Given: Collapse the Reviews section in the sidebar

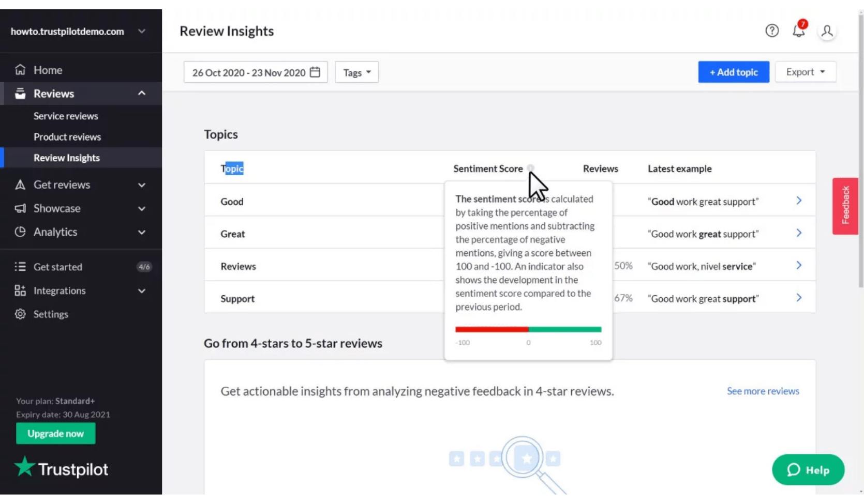Looking at the screenshot, I should (x=141, y=93).
